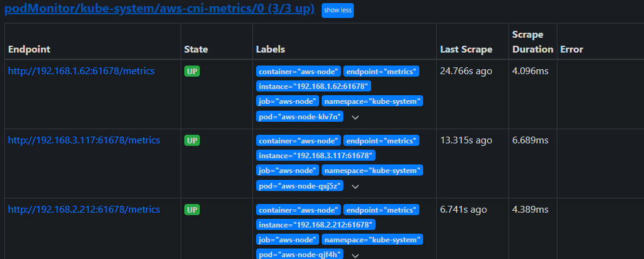Click the podMonitor aws-cni-metrics heading link
This screenshot has height=259, width=644.
(x=160, y=9)
